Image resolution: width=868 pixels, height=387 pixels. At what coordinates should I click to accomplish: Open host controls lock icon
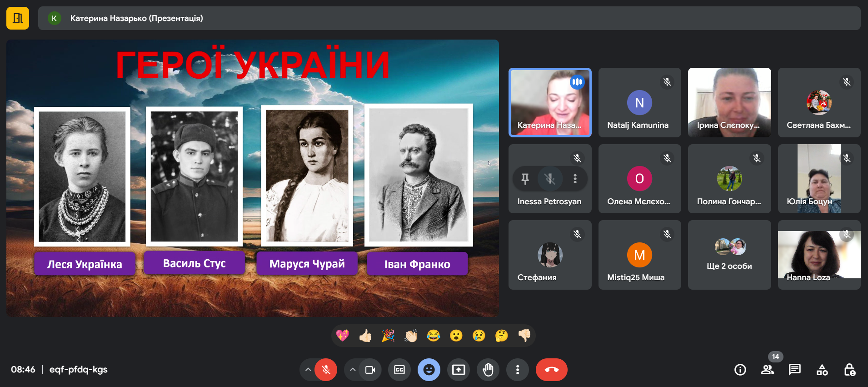click(849, 370)
